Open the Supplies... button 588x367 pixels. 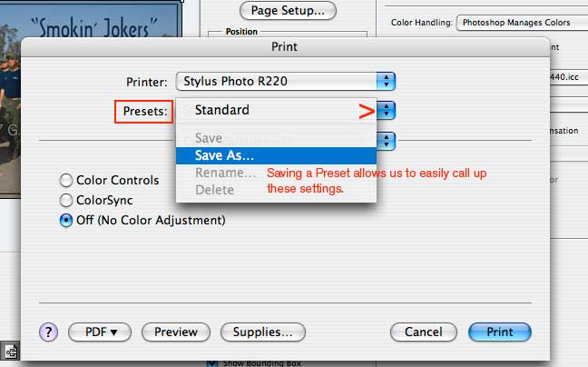(x=262, y=332)
